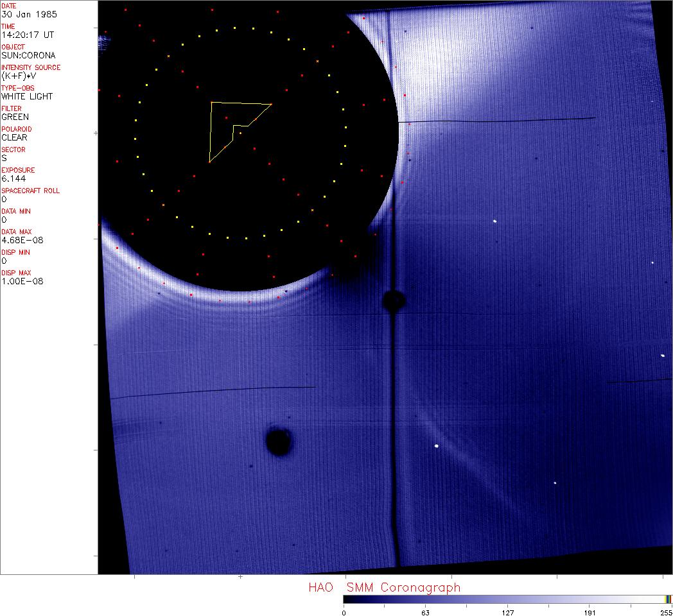
Task: Select the CLEAR polaroid value
Action: click(x=14, y=138)
